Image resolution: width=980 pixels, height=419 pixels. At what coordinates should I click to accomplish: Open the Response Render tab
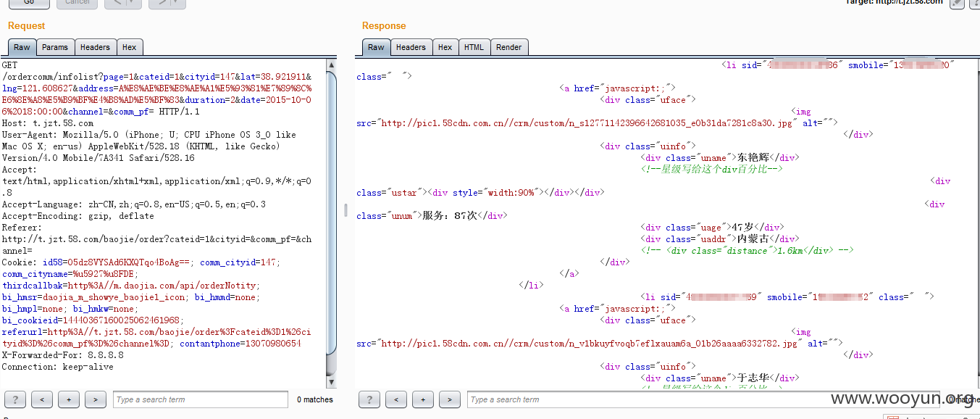(x=509, y=47)
